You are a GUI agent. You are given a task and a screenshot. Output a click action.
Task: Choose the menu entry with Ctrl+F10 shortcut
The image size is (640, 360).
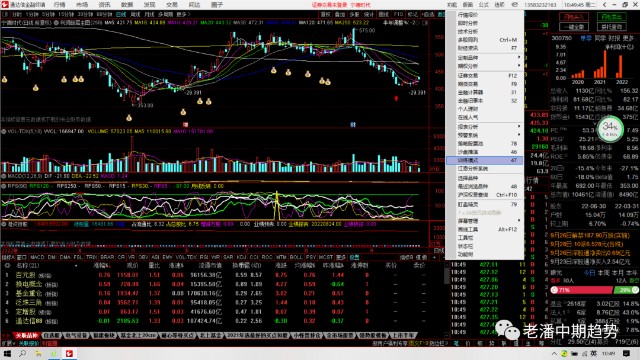click(x=485, y=195)
